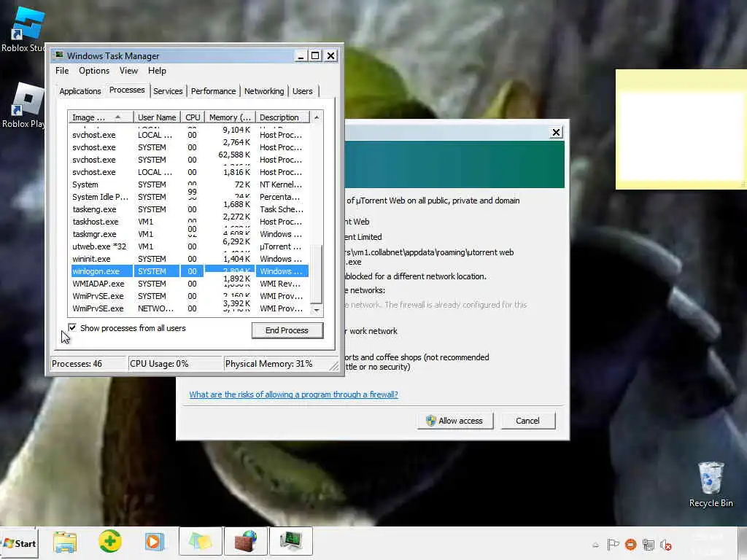Click Physical Memory: 31% status entry
The image size is (747, 560).
point(277,363)
